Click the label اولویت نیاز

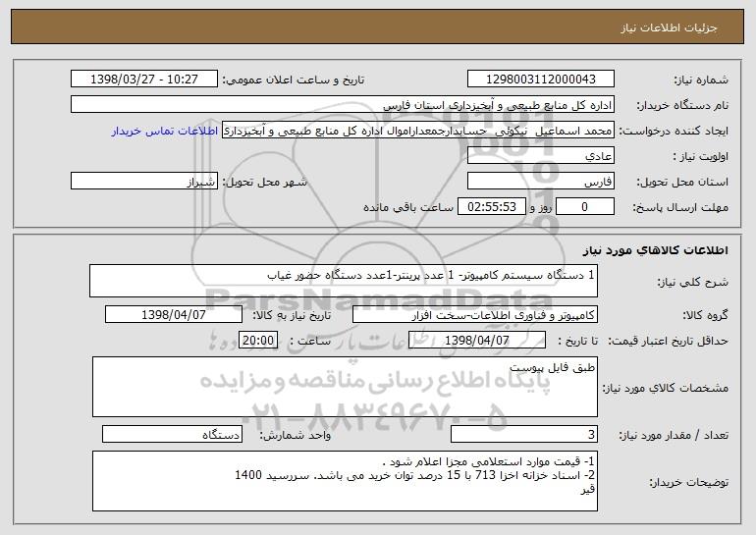pyautogui.click(x=701, y=157)
